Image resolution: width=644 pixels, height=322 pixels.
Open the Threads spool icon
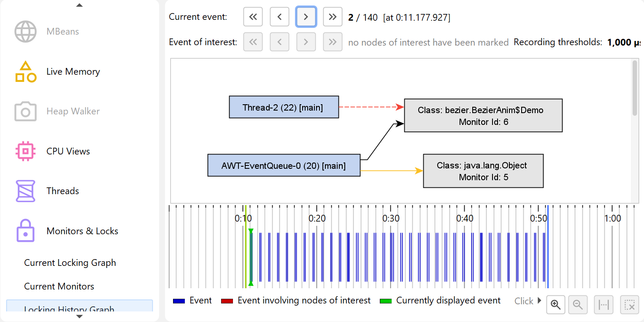tap(25, 191)
